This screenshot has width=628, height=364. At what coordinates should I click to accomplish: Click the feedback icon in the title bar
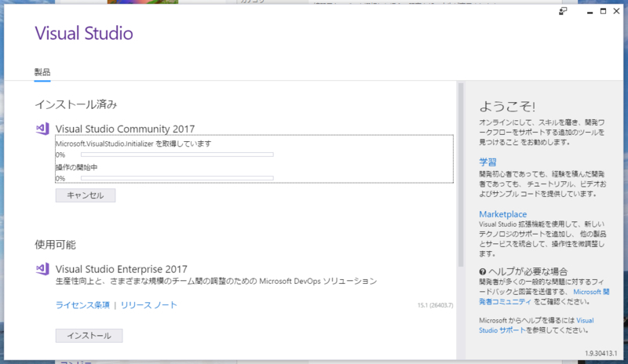[563, 11]
